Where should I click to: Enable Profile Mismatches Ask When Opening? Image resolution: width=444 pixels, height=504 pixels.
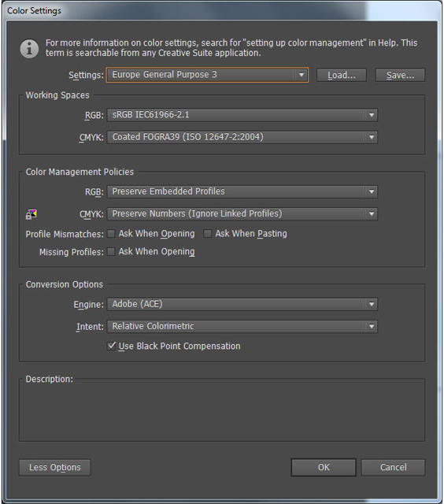pos(111,234)
